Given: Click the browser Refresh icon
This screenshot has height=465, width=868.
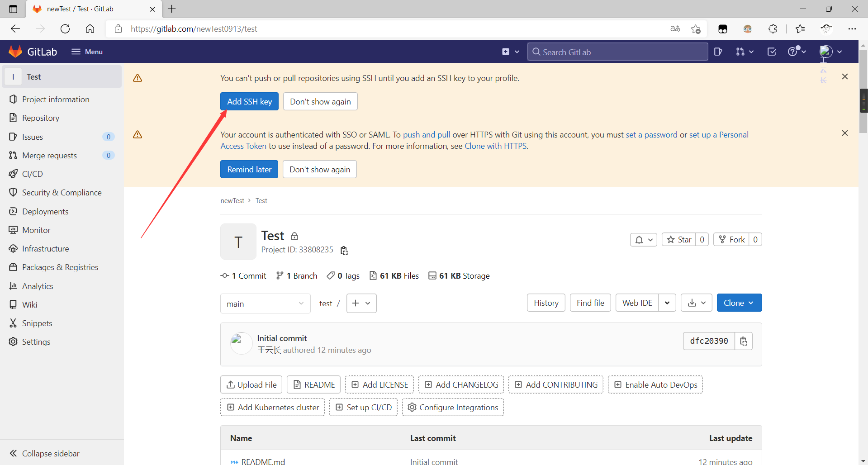Looking at the screenshot, I should tap(65, 28).
